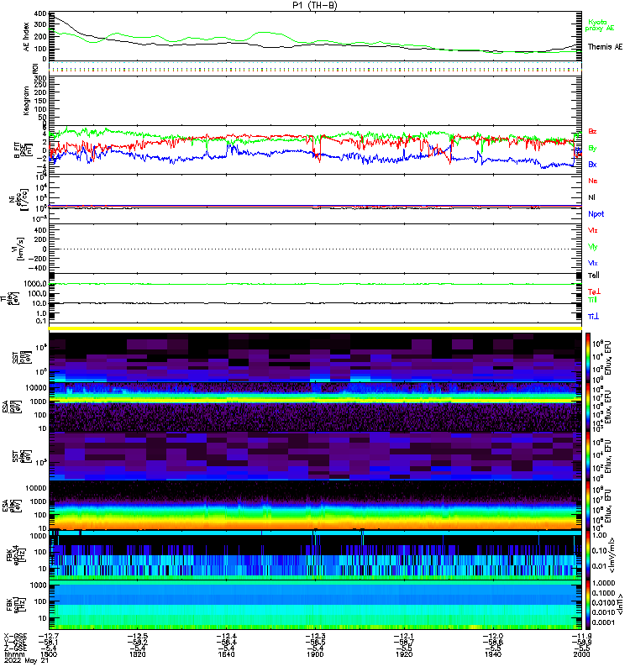The width and height of the screenshot is (630, 672).
Task: Click the 1900 time tick label
Action: (x=315, y=654)
